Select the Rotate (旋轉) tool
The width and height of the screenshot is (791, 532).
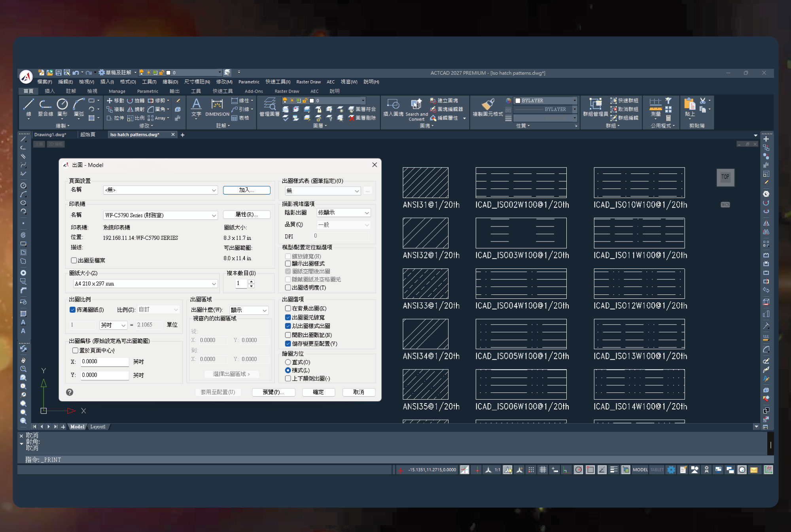pos(136,101)
